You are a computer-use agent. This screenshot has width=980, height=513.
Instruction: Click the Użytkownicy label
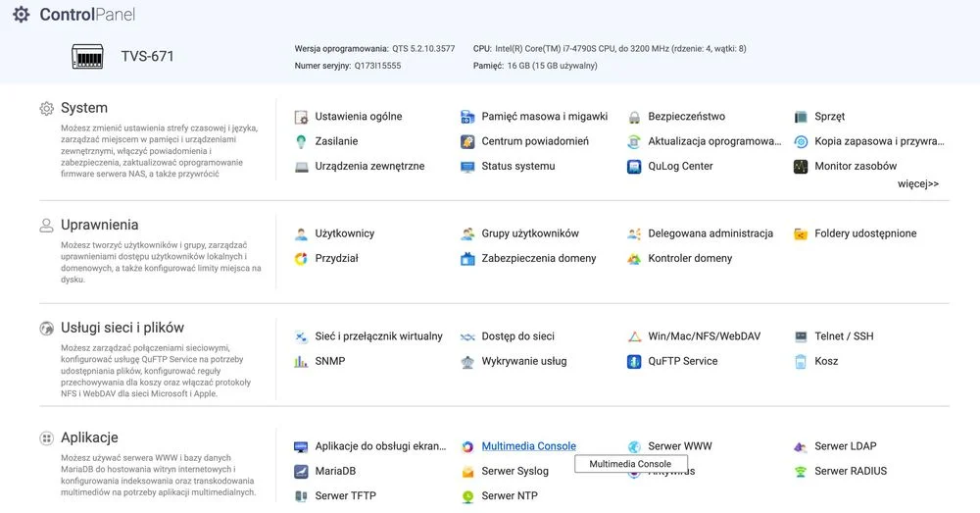344,233
